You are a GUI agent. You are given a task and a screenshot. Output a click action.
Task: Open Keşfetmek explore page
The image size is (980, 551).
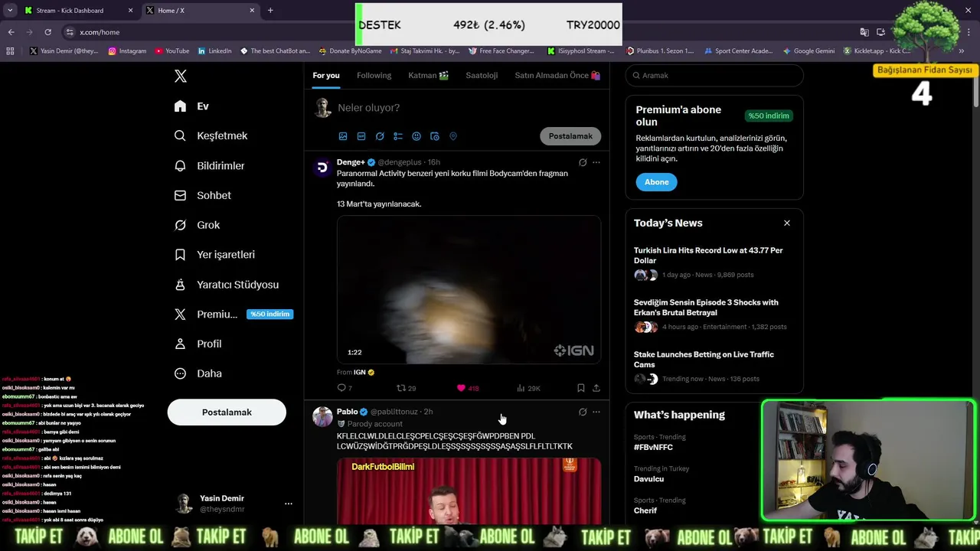(211, 135)
